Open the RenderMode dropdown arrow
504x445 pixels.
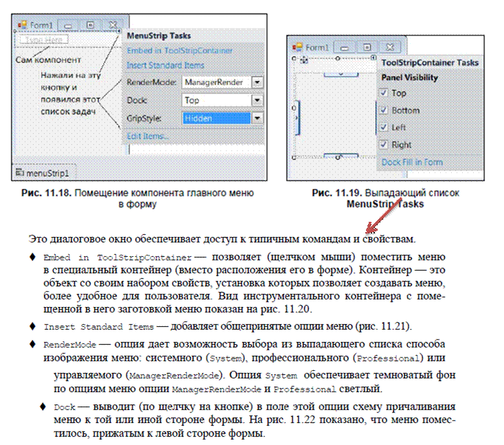pos(257,82)
